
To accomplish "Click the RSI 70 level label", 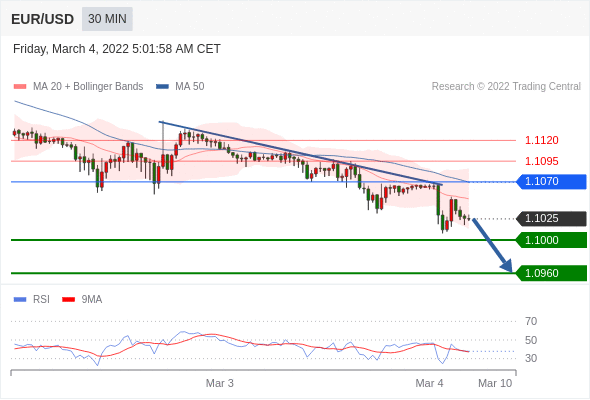I will (531, 321).
